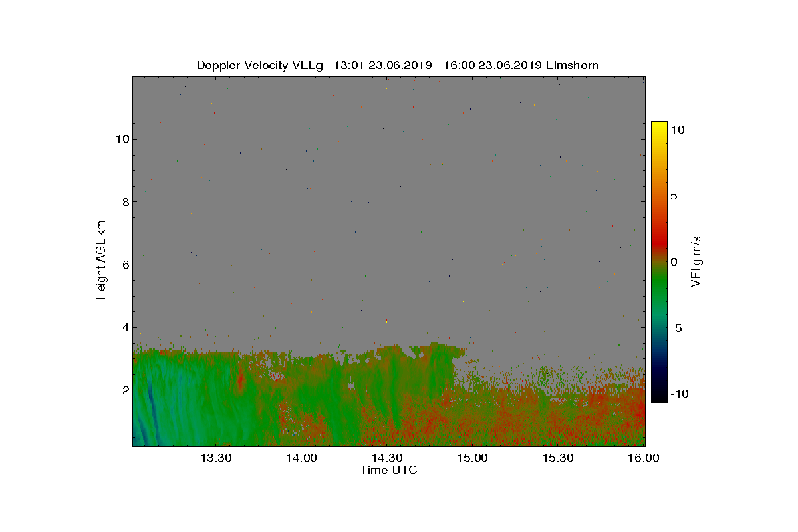Click the 16:00 time tick label
Screen dimensions: 798x532
click(644, 458)
